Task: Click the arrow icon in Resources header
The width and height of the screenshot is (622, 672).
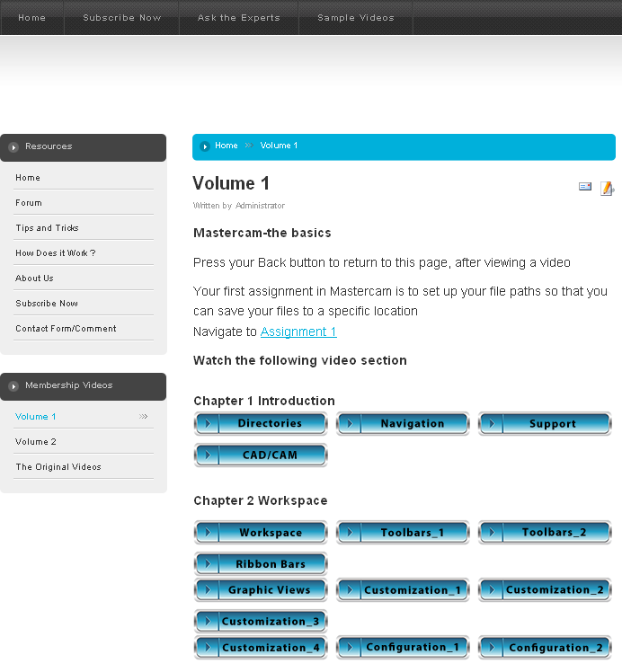Action: [13, 147]
